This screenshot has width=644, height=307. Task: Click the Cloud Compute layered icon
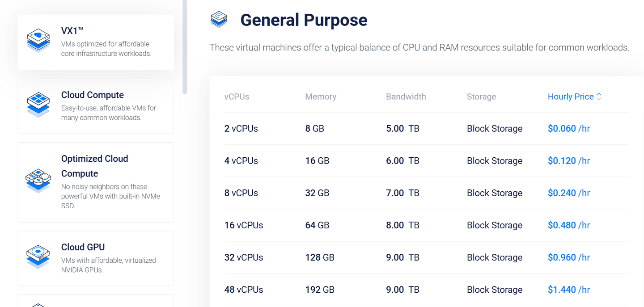point(38,105)
